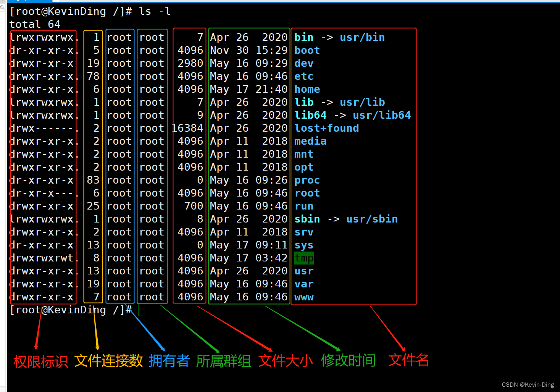Viewport: 560px width, 392px height.
Task: Select the file size value 2980
Action: click(190, 63)
